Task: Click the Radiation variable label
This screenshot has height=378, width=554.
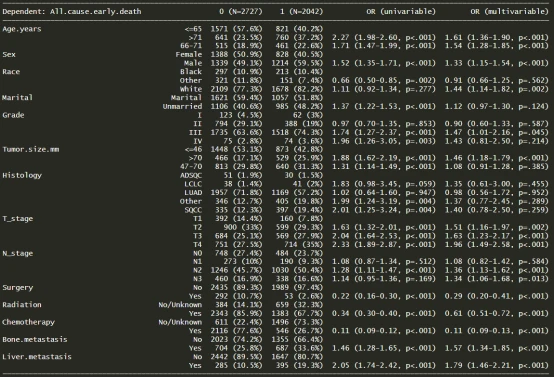Action: point(22,305)
